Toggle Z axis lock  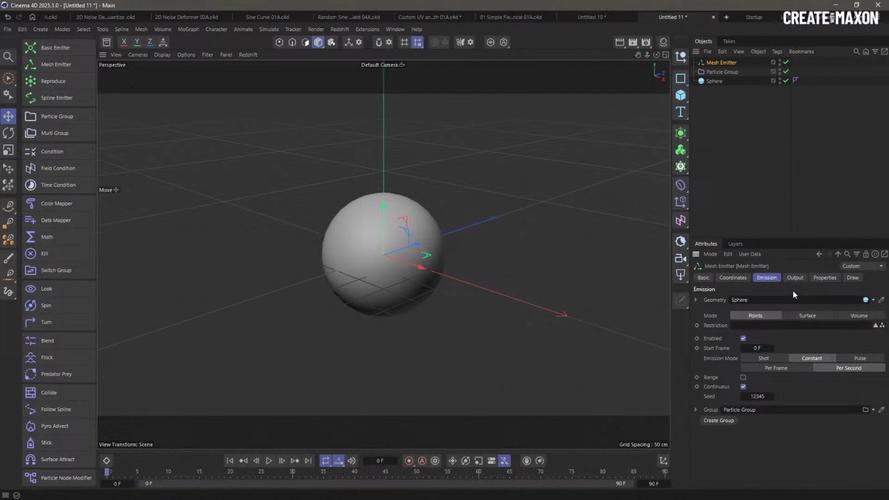point(150,42)
